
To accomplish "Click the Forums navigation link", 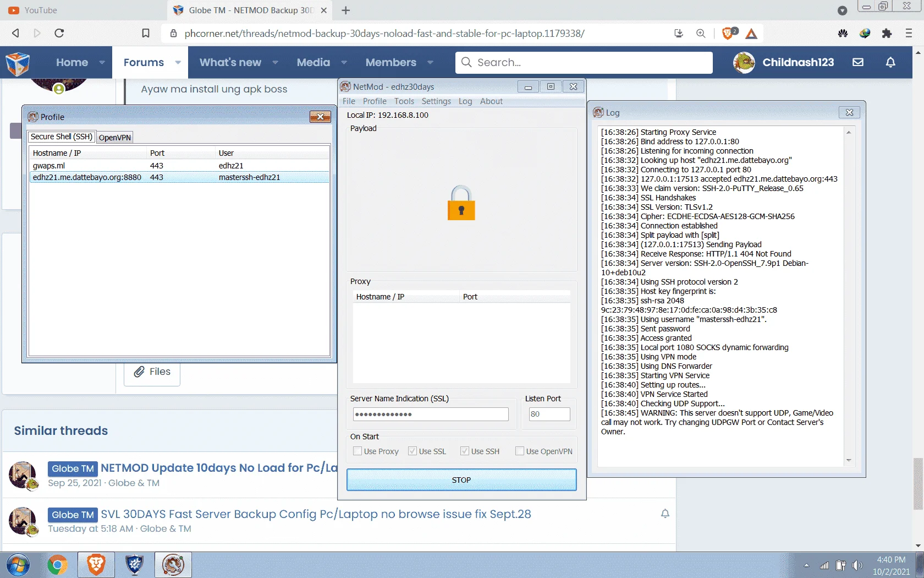I will pos(144,63).
